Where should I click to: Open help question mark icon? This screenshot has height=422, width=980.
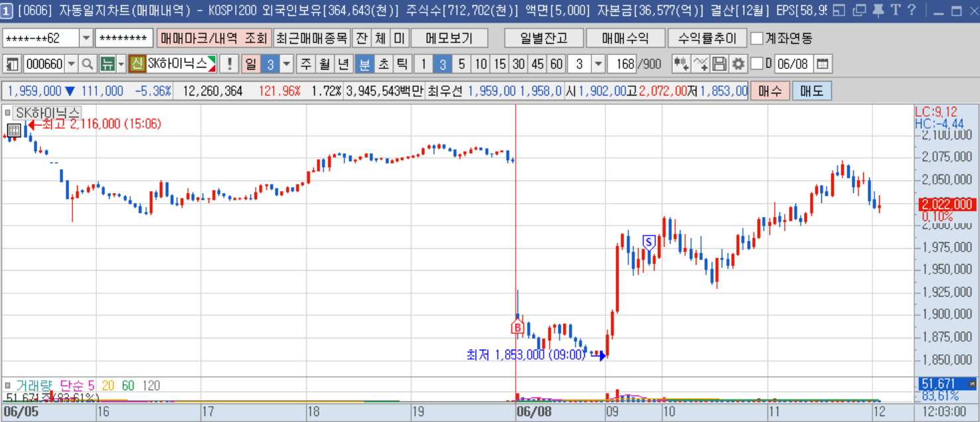pyautogui.click(x=912, y=10)
